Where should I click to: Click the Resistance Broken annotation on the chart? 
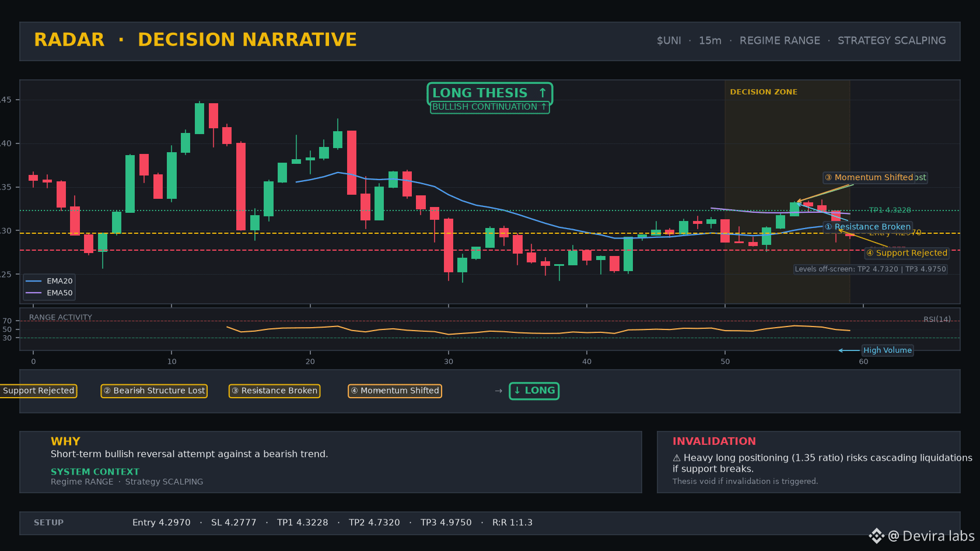pos(867,227)
